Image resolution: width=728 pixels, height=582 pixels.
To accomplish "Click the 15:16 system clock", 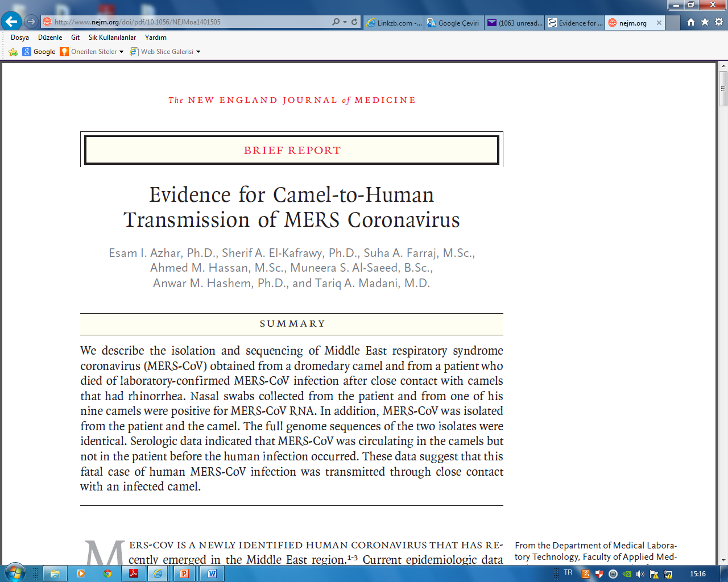I will 698,574.
